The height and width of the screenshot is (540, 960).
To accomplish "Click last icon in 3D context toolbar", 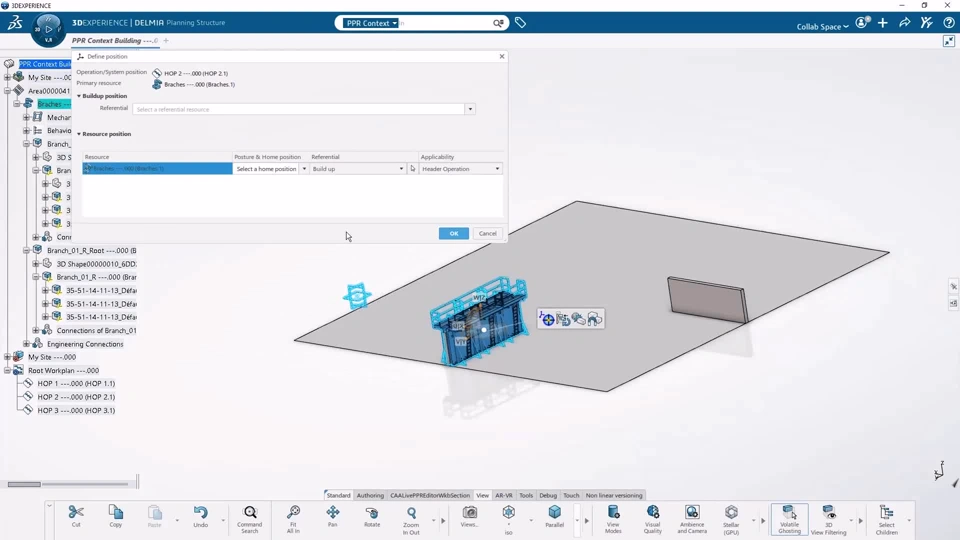I will pos(594,318).
